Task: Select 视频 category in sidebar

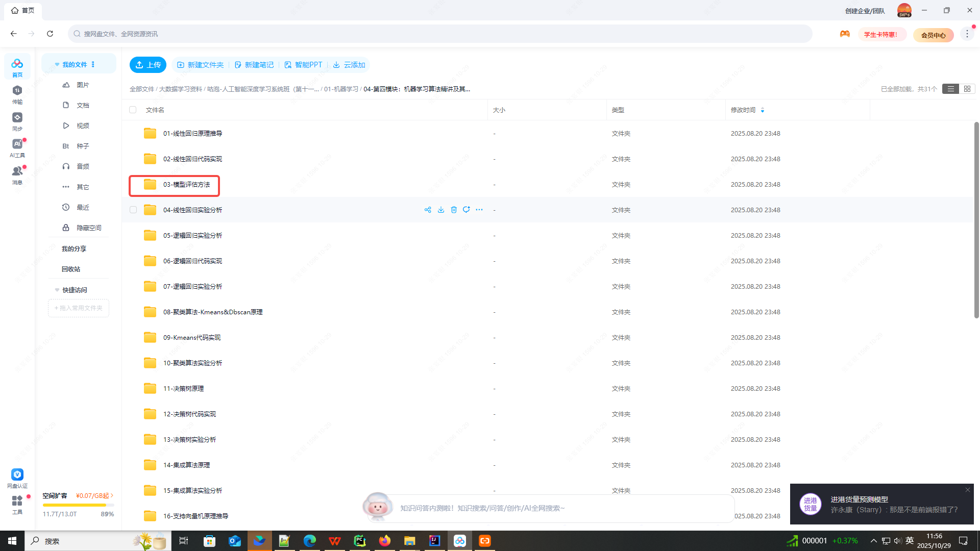Action: (83, 126)
